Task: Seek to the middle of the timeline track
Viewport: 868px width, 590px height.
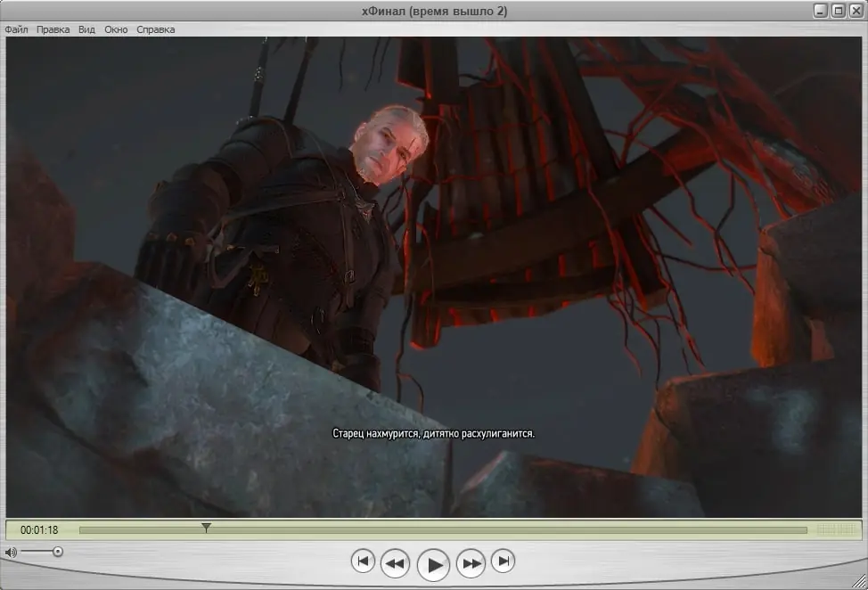Action: point(443,530)
